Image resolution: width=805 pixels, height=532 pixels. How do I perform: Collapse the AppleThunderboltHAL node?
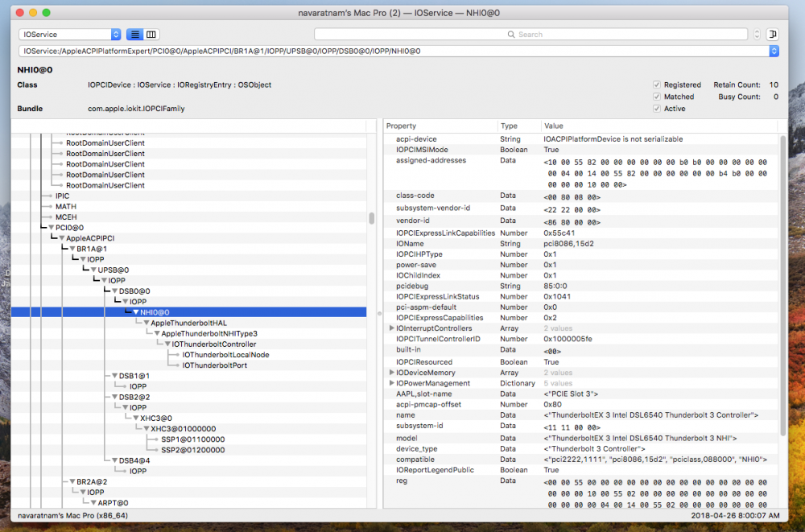point(147,323)
